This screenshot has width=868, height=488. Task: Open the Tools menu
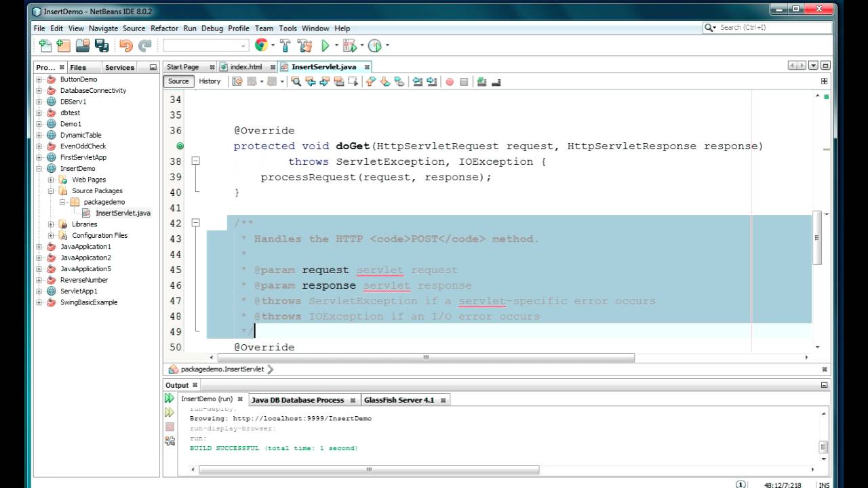288,28
